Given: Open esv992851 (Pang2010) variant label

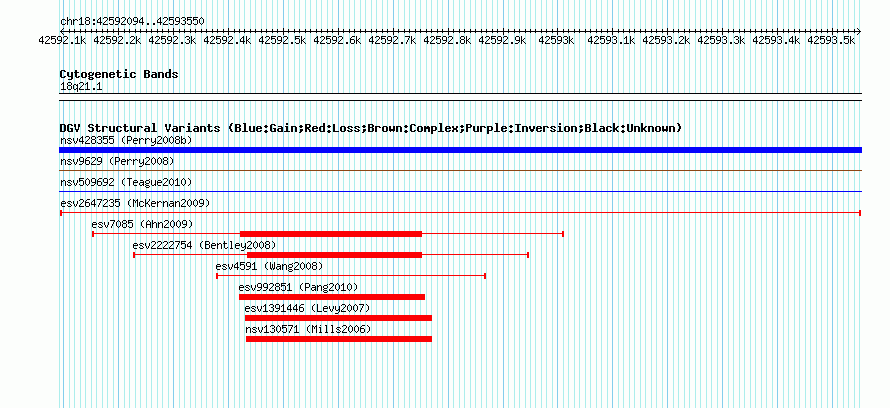Looking at the screenshot, I should click(x=299, y=287).
